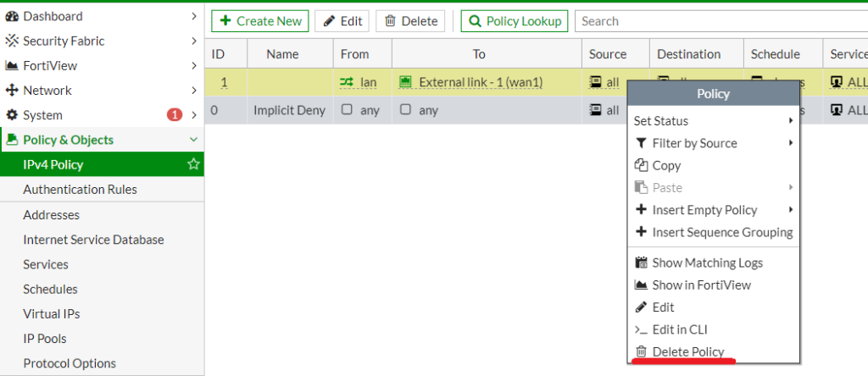Favorite IPv4 Policy with the star icon
The image size is (868, 376).
193,164
